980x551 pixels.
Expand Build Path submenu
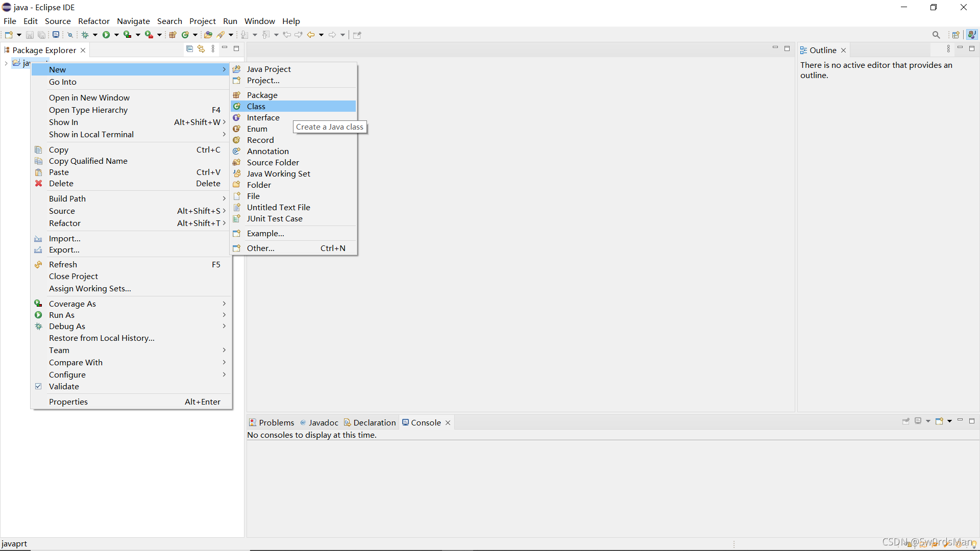point(131,198)
